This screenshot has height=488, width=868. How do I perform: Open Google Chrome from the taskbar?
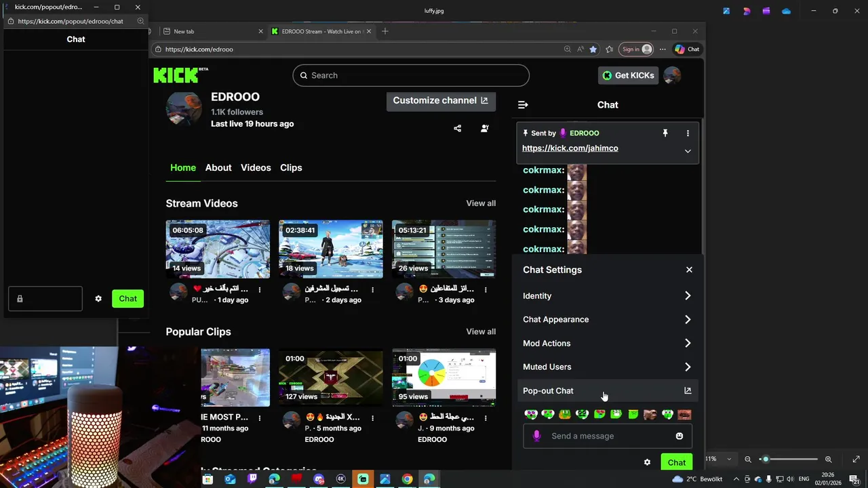[407, 479]
